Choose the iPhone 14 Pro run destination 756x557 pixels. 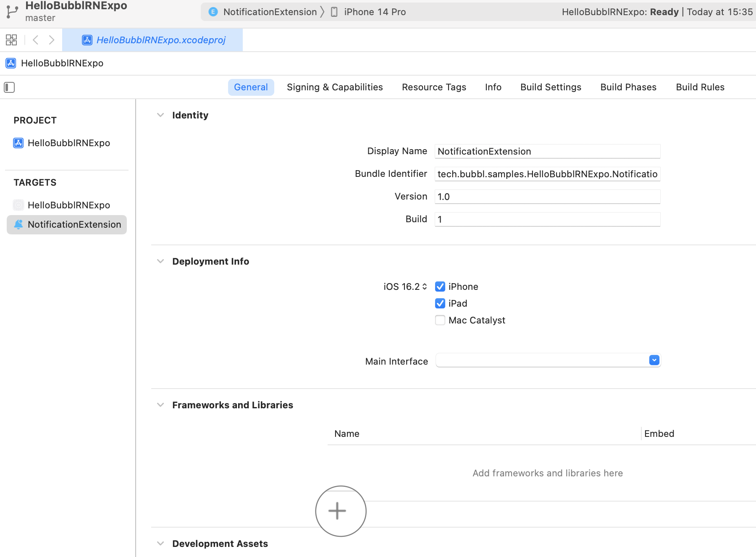click(375, 12)
